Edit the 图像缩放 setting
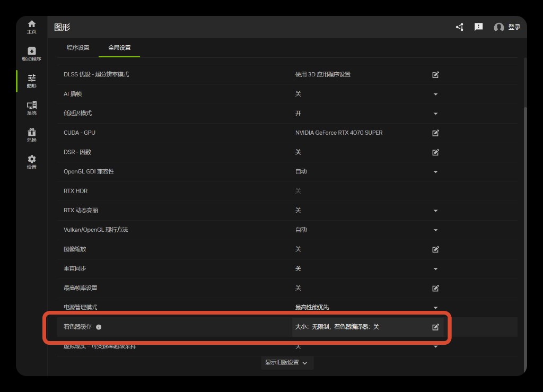Screen dimensions: 543x392 click(x=435, y=249)
